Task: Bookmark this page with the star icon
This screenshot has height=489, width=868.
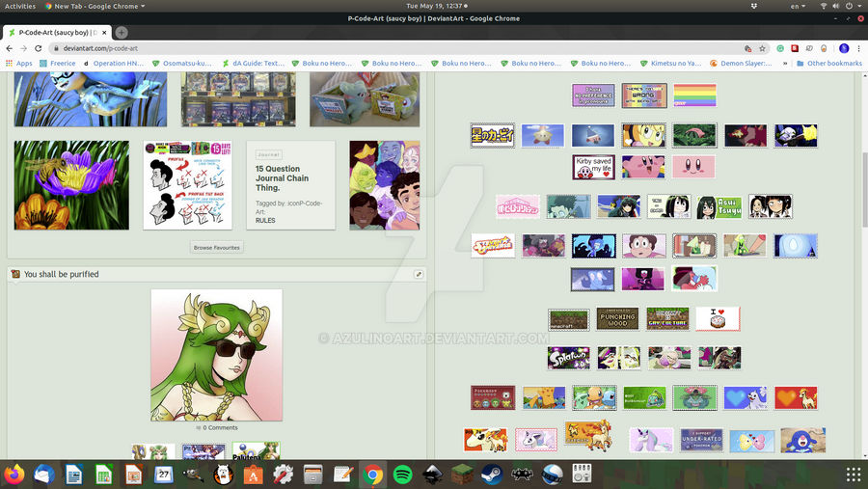Action: point(762,48)
